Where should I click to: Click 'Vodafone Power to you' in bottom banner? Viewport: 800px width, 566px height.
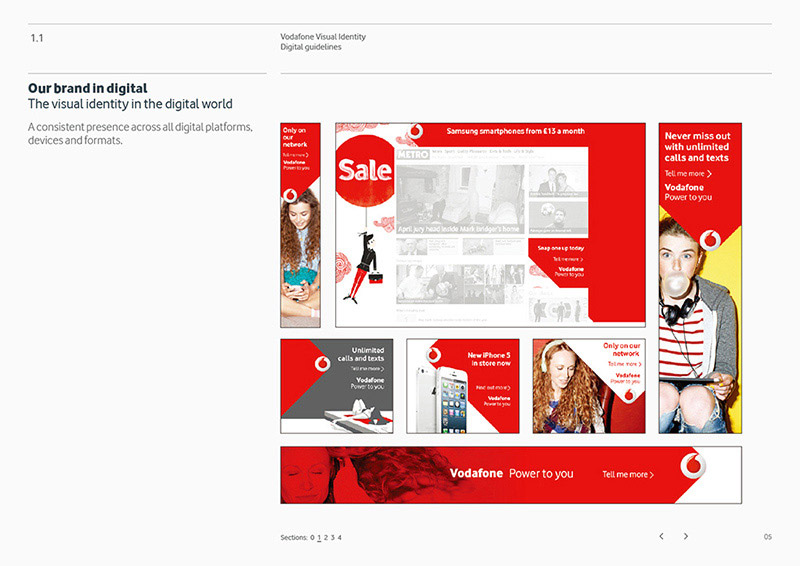tap(511, 474)
